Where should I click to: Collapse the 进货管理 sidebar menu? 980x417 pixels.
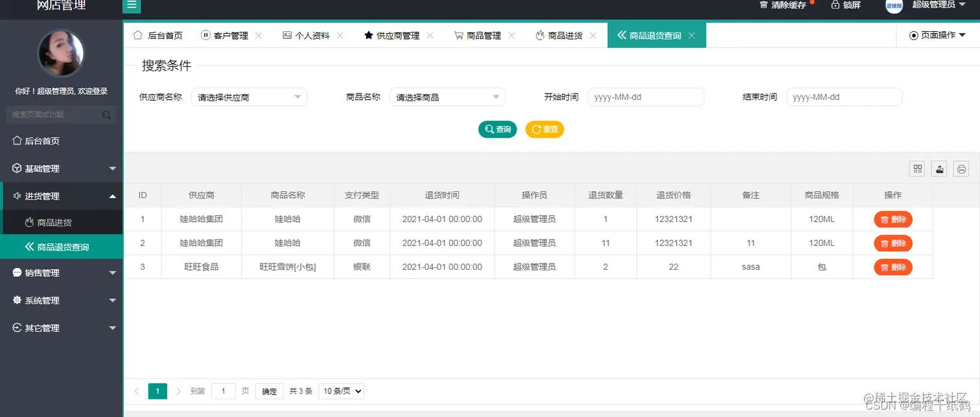pyautogui.click(x=61, y=197)
